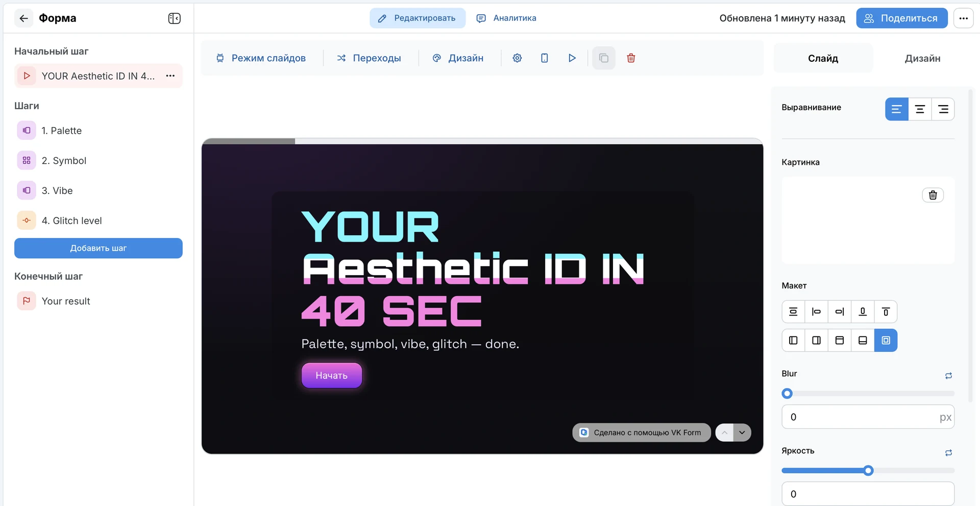Open step 3. Vibe
The image size is (980, 506).
click(98, 190)
